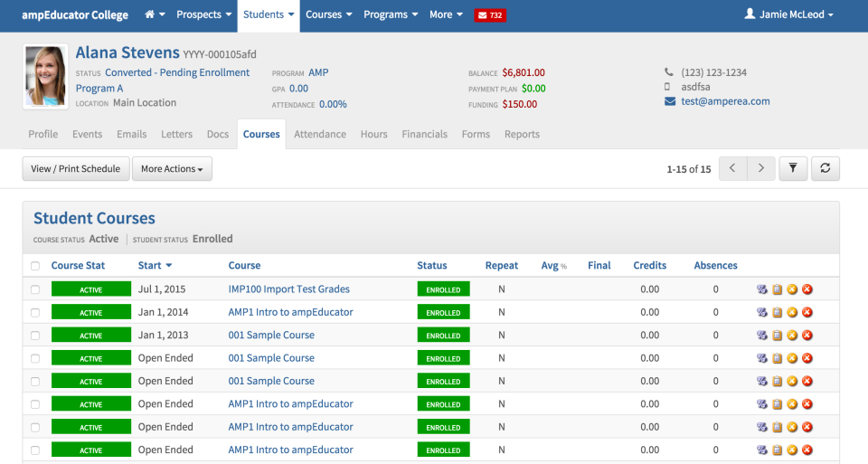The height and width of the screenshot is (464, 868).
Task: Open percent icon for Jan 1, 2014 AMP1 row
Action: [x=761, y=312]
